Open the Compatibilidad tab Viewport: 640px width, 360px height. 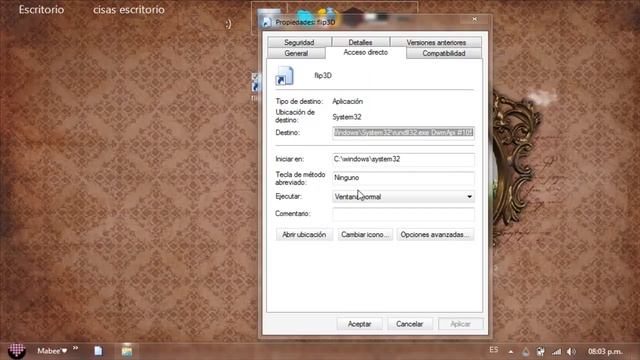(x=444, y=53)
